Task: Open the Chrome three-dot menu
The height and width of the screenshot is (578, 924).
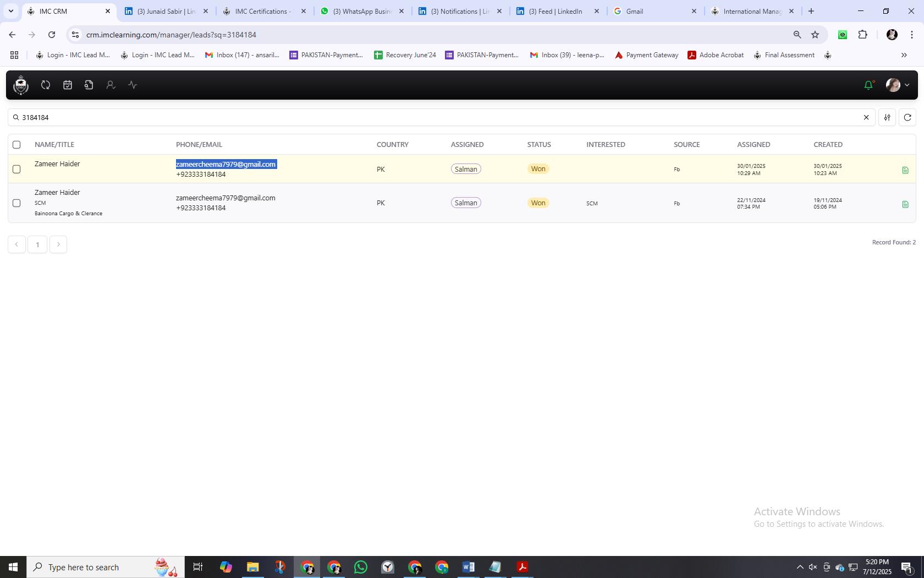Action: [x=912, y=35]
